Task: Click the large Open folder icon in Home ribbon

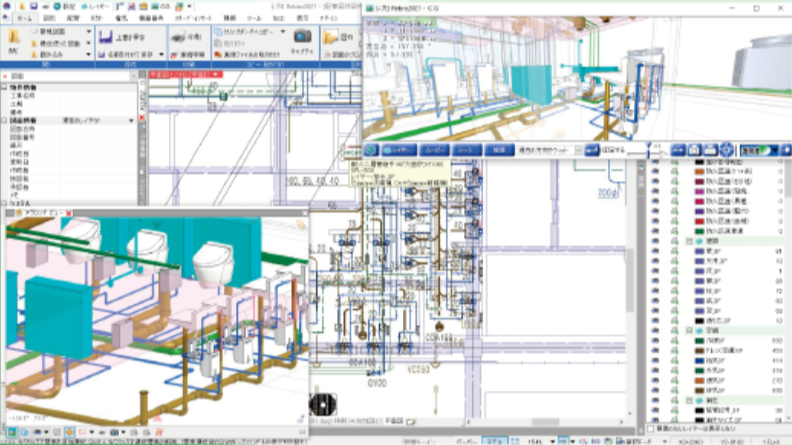Action: pos(14,37)
